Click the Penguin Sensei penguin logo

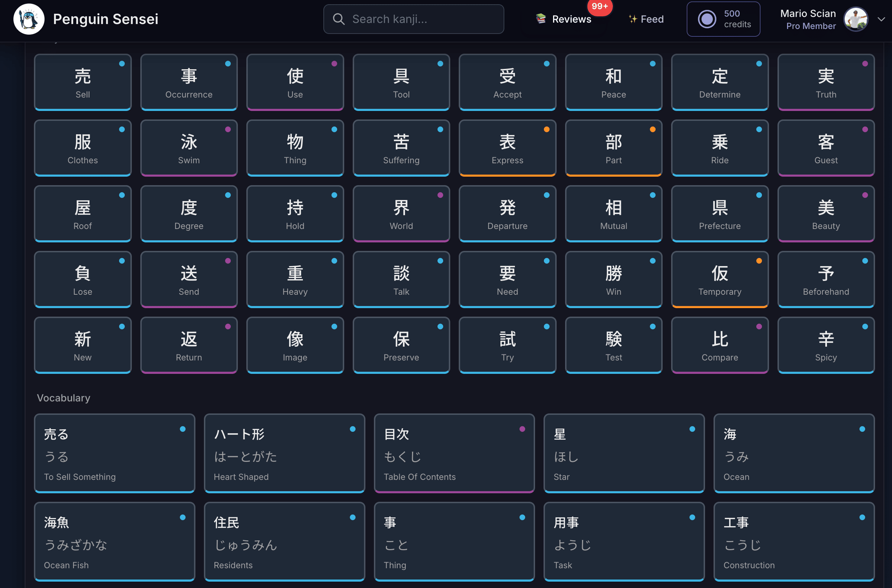pyautogui.click(x=29, y=19)
